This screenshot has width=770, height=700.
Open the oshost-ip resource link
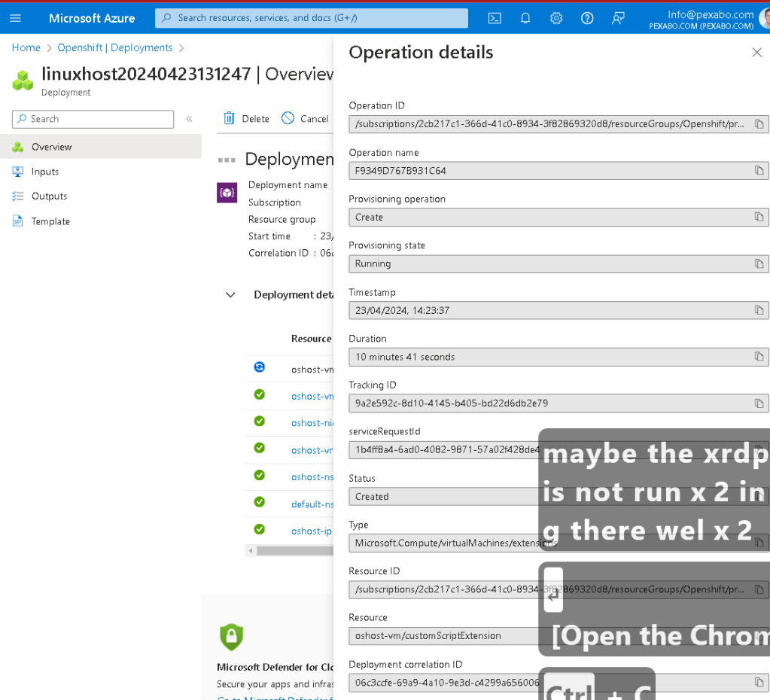[x=312, y=531]
